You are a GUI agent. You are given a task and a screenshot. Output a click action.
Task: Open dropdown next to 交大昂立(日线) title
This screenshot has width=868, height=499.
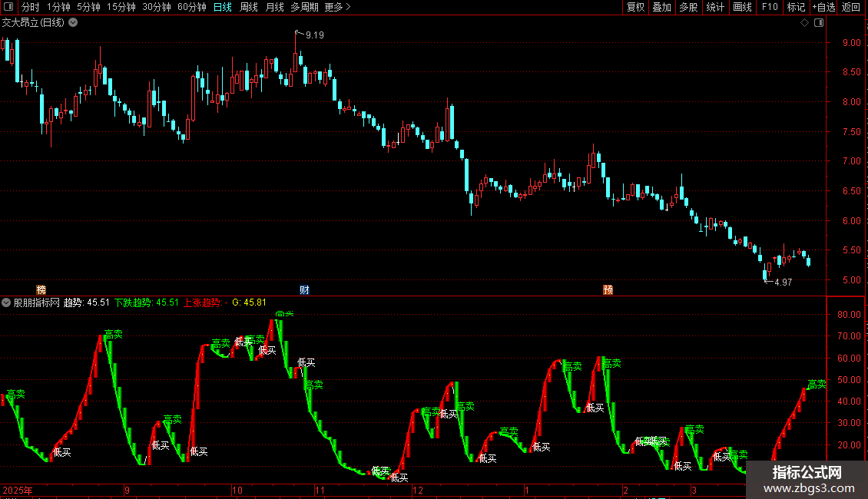(73, 23)
